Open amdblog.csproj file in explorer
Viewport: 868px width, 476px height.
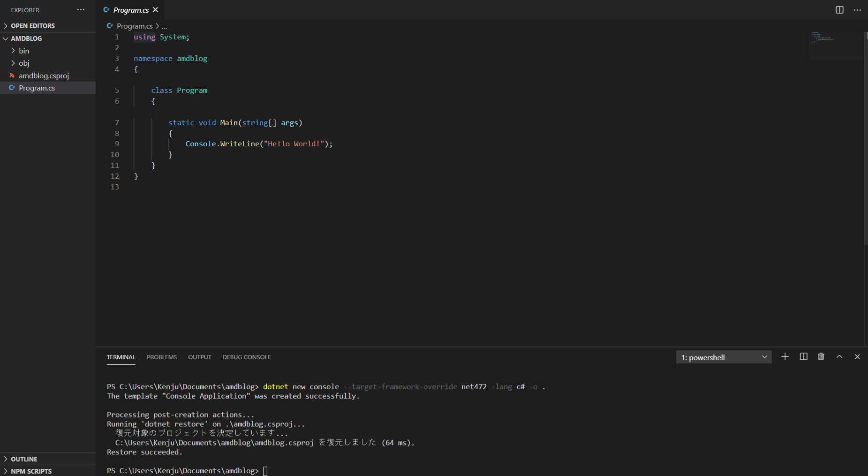pyautogui.click(x=44, y=76)
